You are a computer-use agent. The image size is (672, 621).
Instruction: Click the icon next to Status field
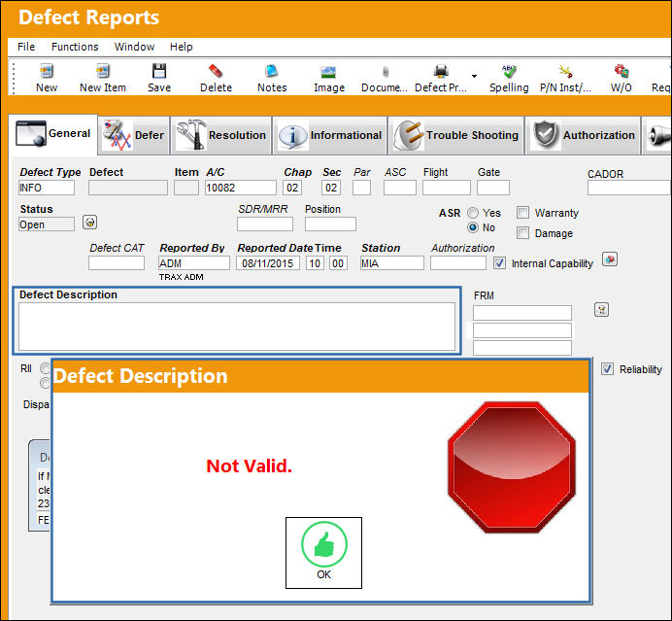pyautogui.click(x=89, y=223)
